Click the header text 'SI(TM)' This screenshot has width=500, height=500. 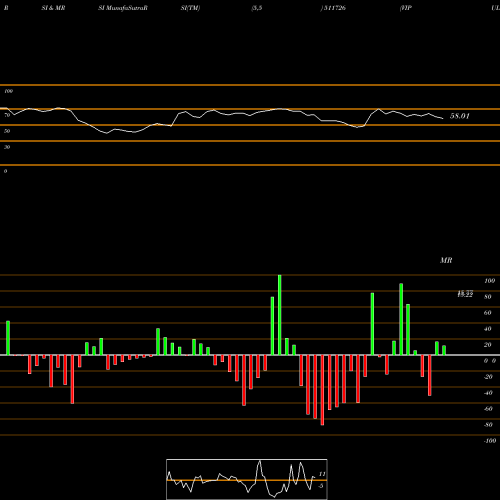[x=190, y=8]
